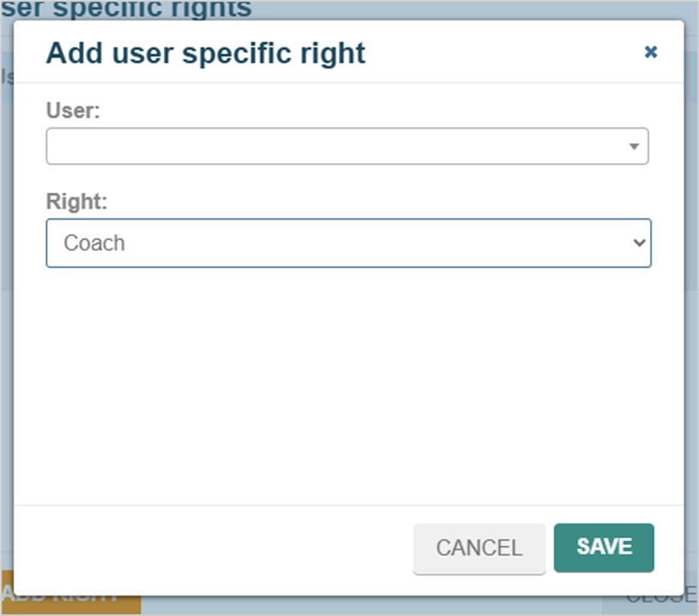699x616 pixels.
Task: Click the 'User:' field label
Action: 73,111
